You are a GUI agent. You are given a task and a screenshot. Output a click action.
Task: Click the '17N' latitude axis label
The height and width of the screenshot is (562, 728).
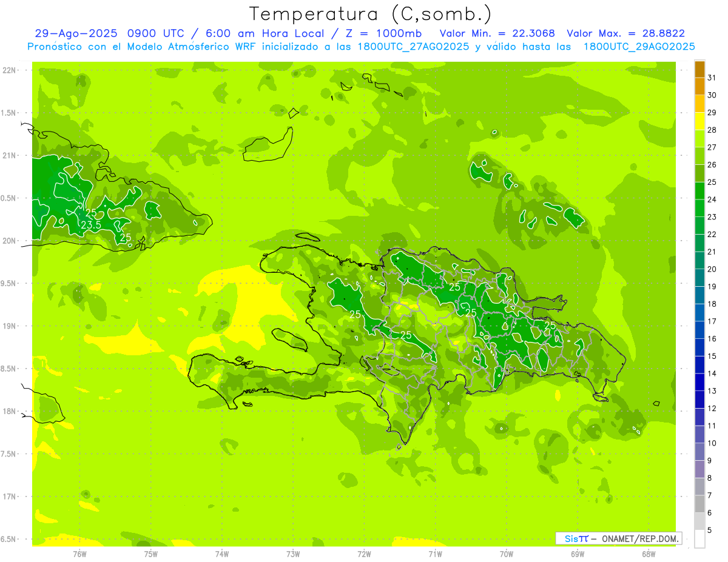pos(8,497)
